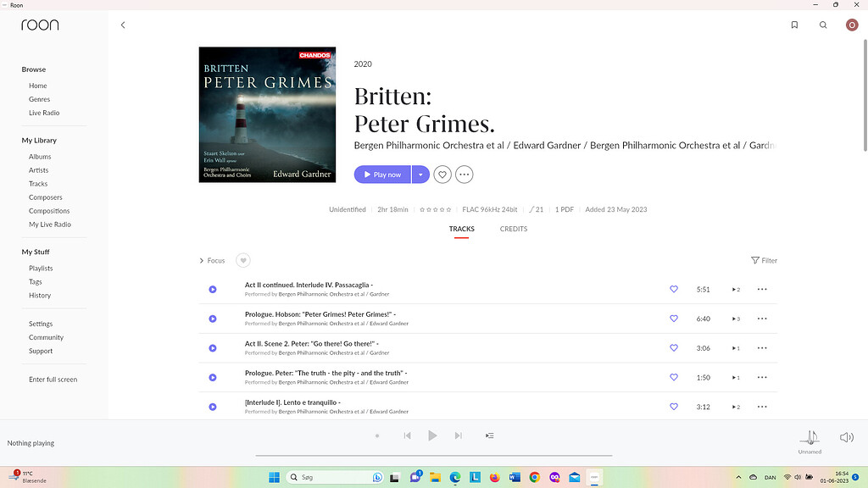Toggle the heart next to Focus
The width and height of the screenshot is (868, 488).
click(x=243, y=260)
